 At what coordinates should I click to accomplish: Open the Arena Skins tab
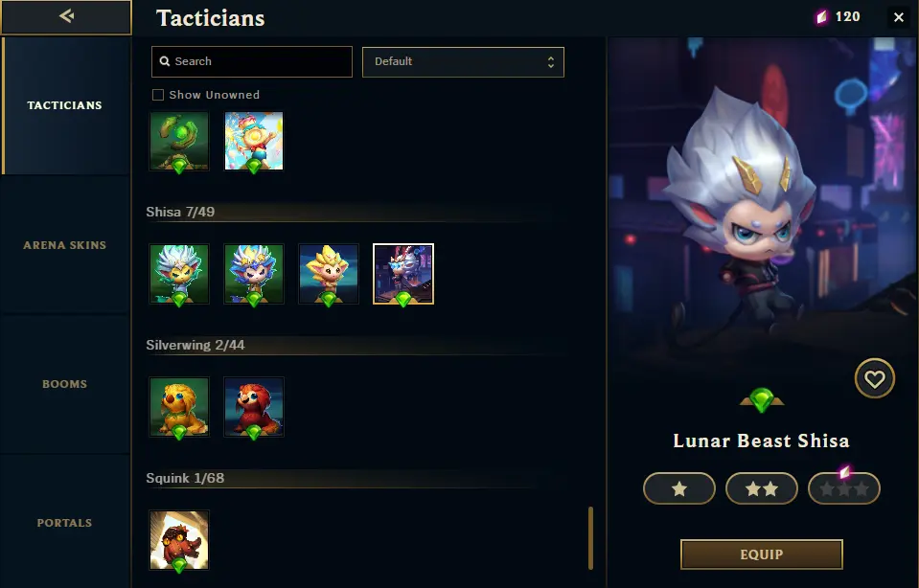click(65, 245)
